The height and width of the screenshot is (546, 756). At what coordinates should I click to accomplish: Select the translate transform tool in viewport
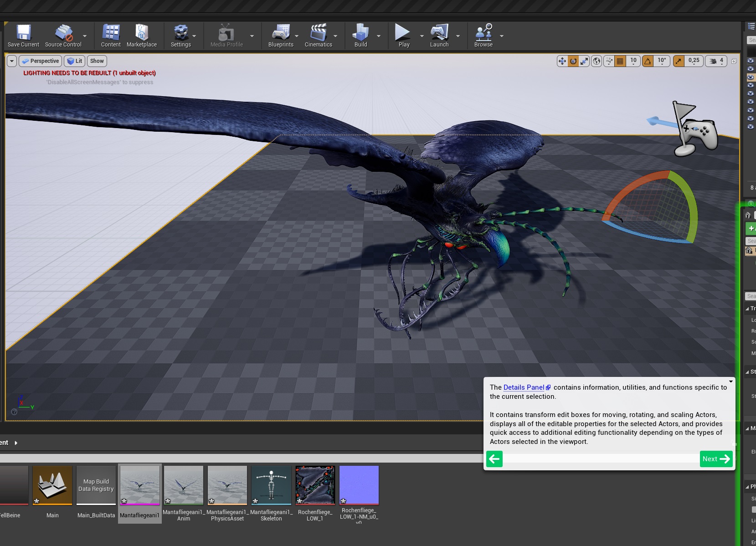tap(562, 61)
